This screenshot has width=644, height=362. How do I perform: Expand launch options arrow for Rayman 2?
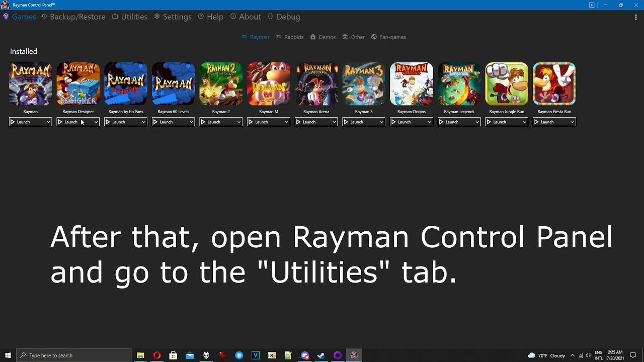[239, 122]
